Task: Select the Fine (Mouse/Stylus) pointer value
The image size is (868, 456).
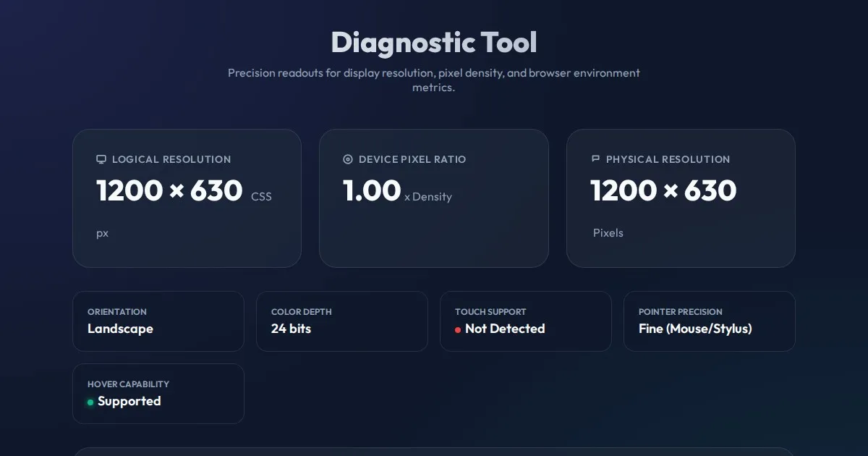Action: coord(695,329)
